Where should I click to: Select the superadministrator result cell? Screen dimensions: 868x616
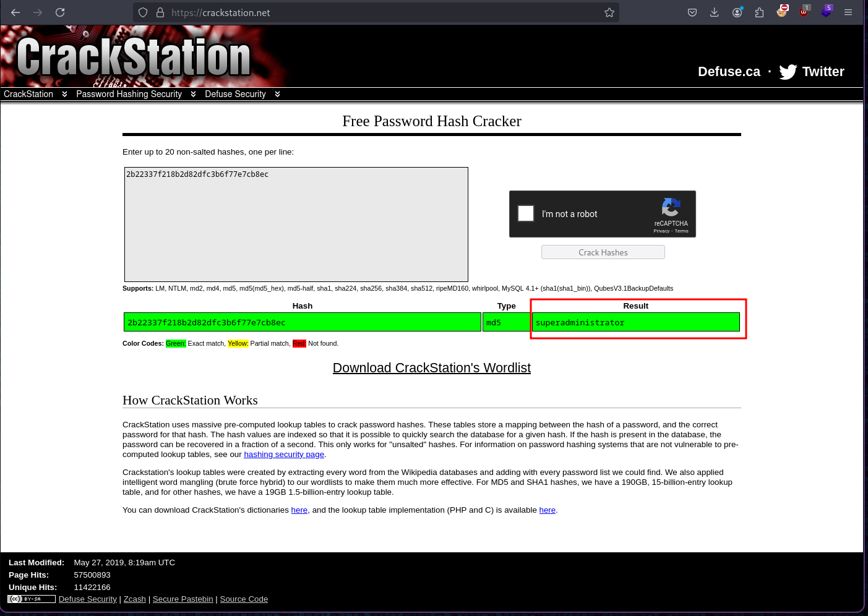(636, 322)
